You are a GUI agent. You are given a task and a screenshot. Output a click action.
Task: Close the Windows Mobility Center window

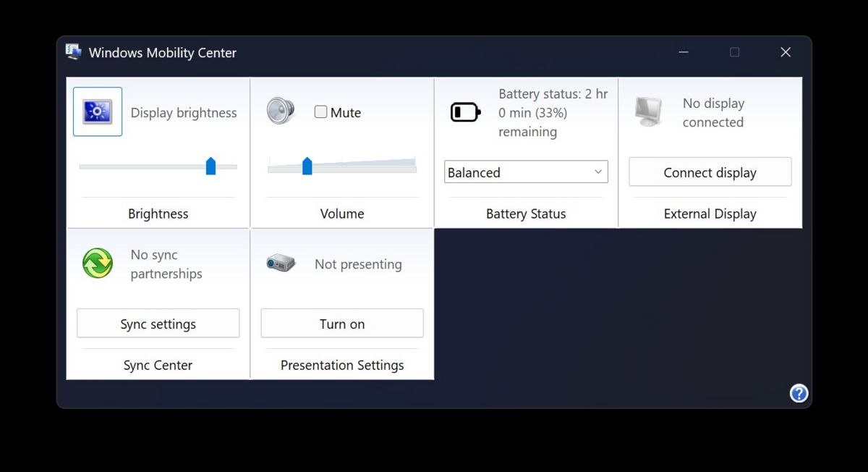[x=786, y=52]
